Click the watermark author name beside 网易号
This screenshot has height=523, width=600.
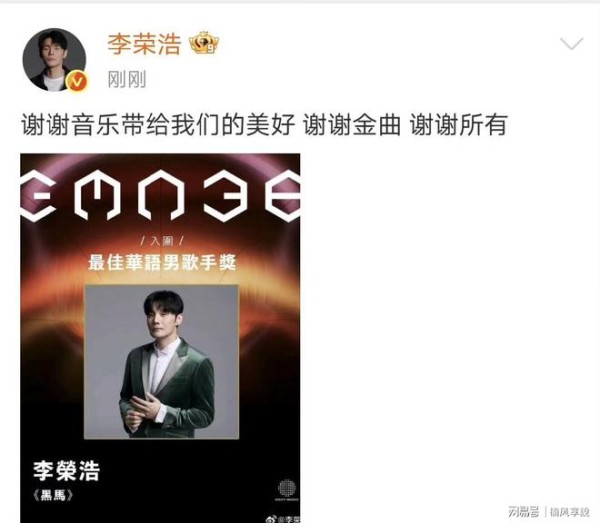[569, 512]
